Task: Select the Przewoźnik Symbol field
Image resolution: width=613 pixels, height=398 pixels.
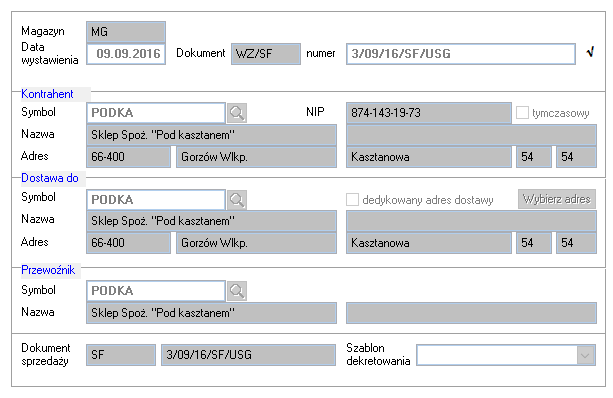Action: [x=156, y=291]
